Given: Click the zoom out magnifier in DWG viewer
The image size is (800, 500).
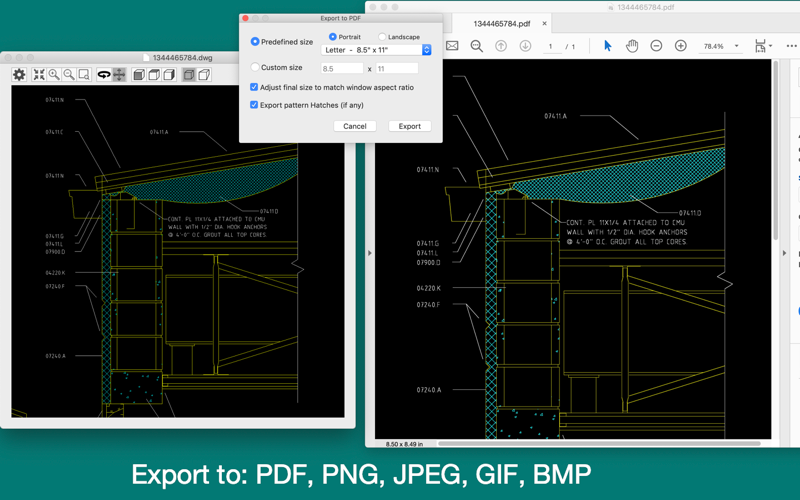Looking at the screenshot, I should 68,74.
